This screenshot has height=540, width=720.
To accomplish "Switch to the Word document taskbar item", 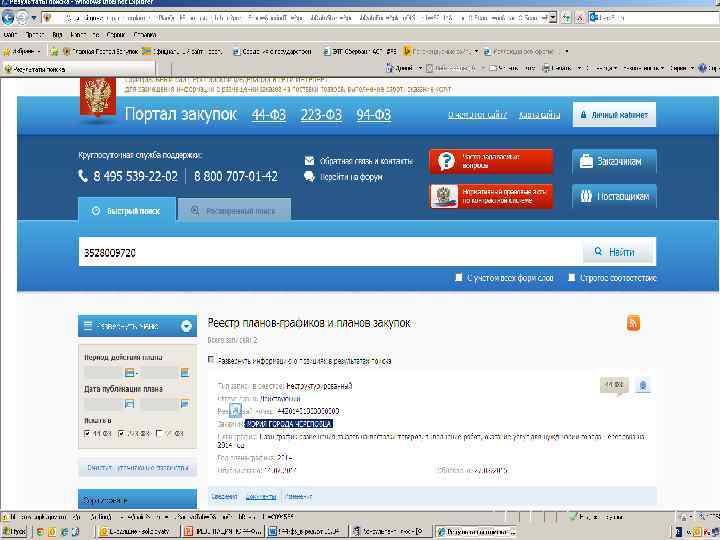I will click(307, 531).
